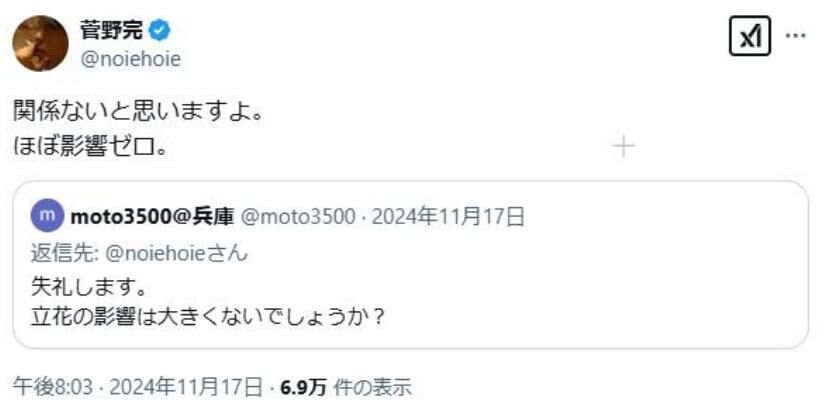Click the 午後8:03 timestamp at bottom
824x406 pixels.
pyautogui.click(x=53, y=388)
